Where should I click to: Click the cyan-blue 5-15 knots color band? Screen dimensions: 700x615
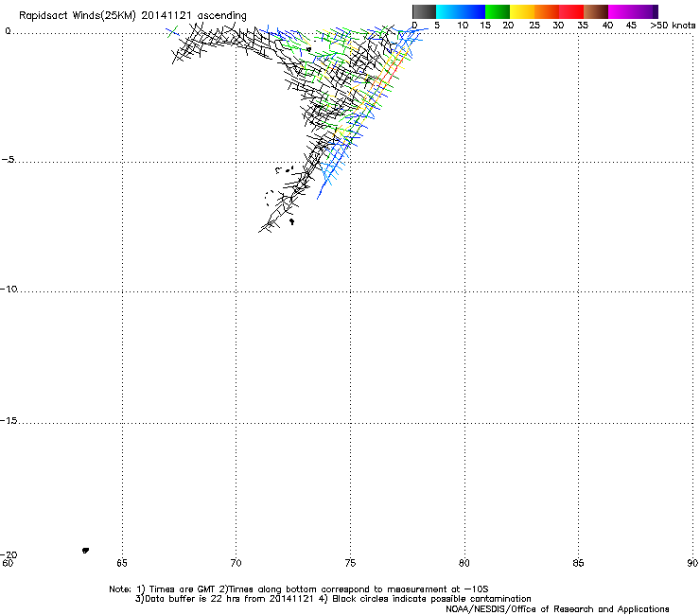[x=461, y=11]
